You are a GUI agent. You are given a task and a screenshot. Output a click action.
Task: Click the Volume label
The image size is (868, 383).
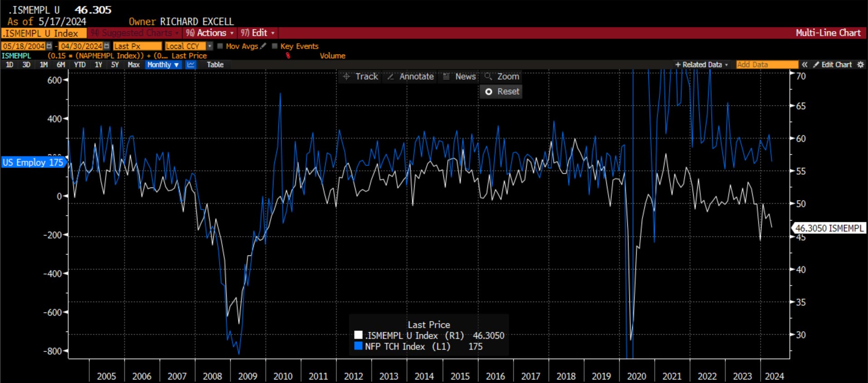tap(332, 56)
